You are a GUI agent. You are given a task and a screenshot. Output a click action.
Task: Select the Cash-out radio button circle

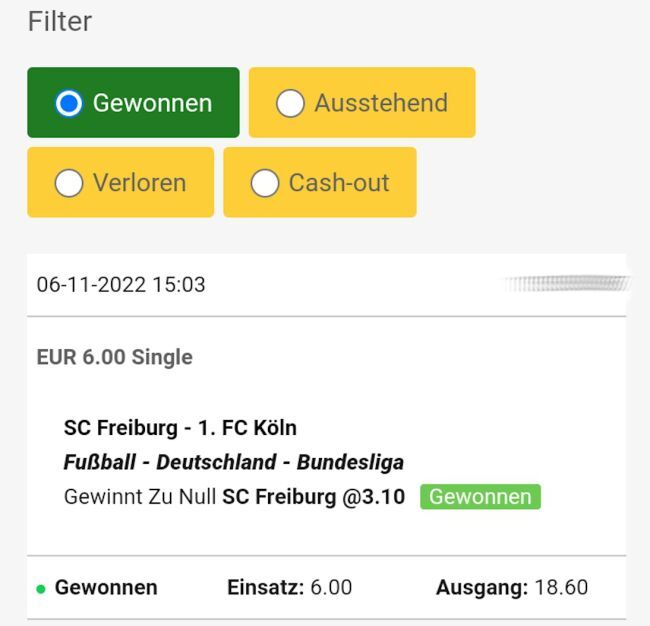(264, 183)
